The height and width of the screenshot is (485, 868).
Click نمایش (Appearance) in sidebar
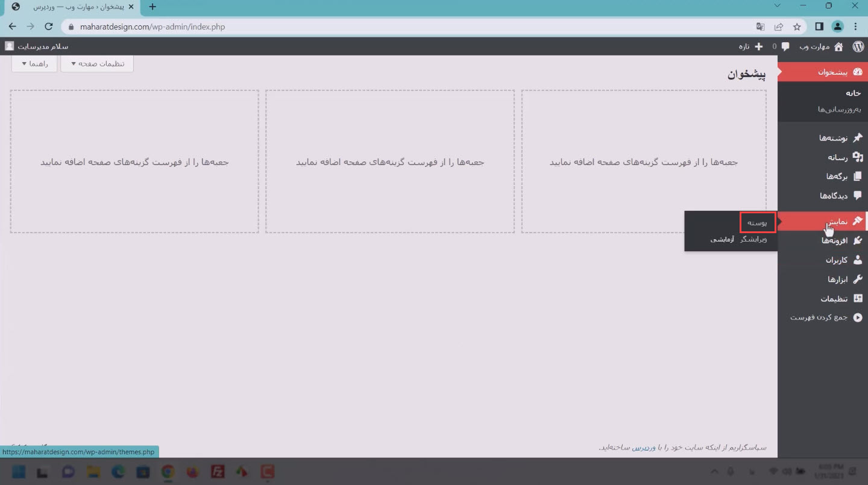pyautogui.click(x=822, y=221)
